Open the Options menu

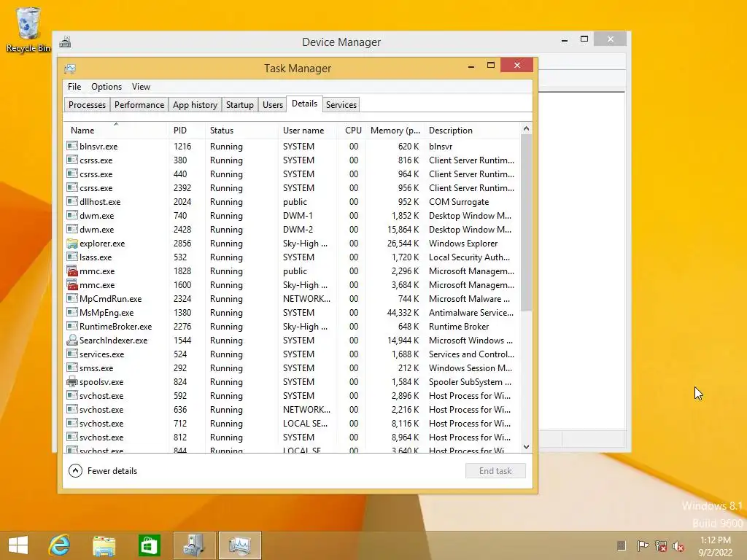[x=107, y=87]
